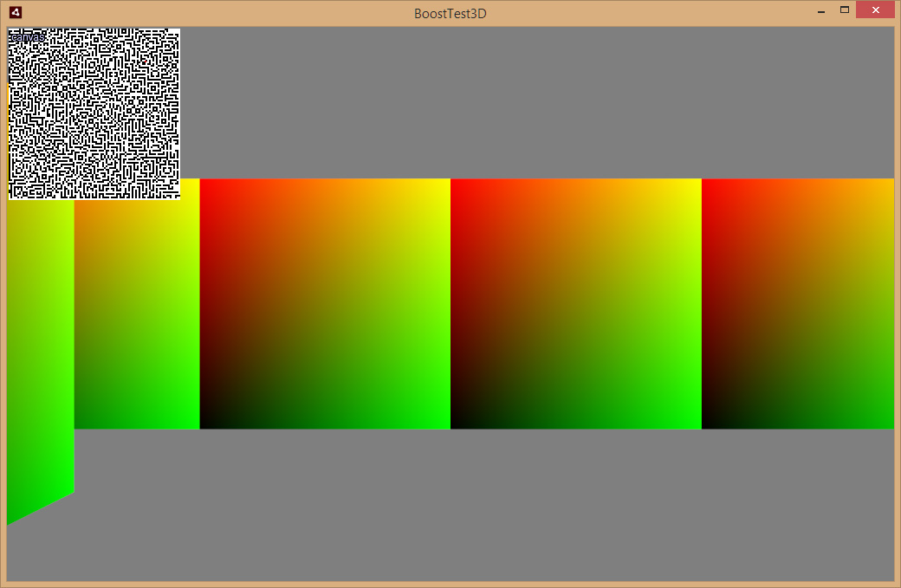This screenshot has width=901, height=588.
Task: Maximize the BoostTest3D window
Action: tap(844, 10)
